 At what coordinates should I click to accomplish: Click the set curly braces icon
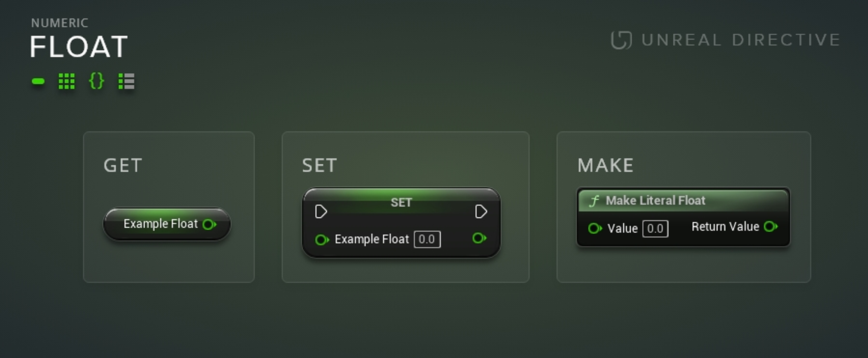pyautogui.click(x=96, y=81)
